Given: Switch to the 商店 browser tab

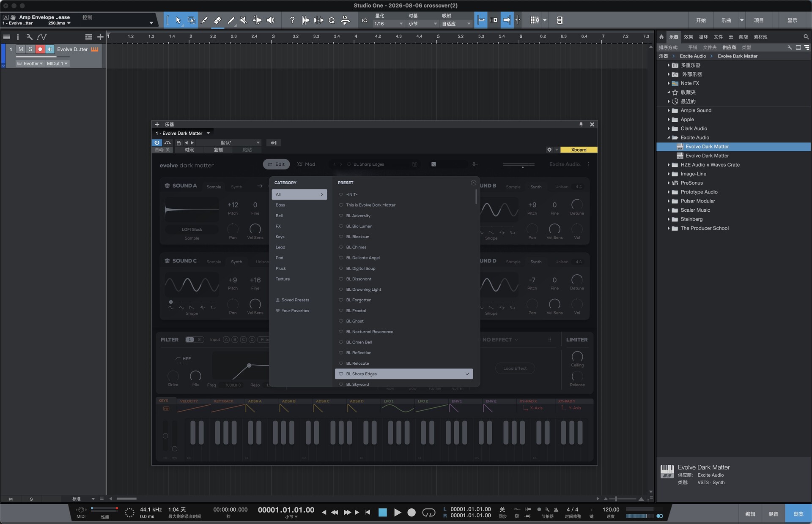Looking at the screenshot, I should 743,37.
